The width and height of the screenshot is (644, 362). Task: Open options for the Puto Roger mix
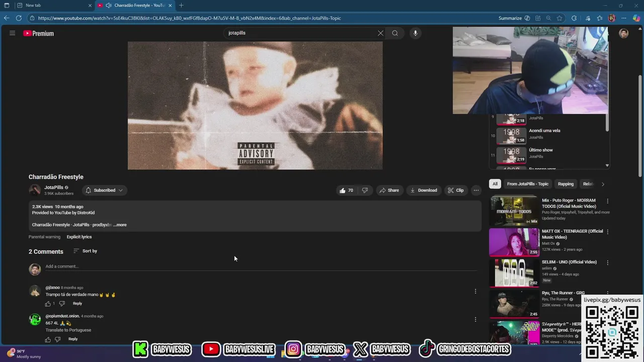(607, 201)
